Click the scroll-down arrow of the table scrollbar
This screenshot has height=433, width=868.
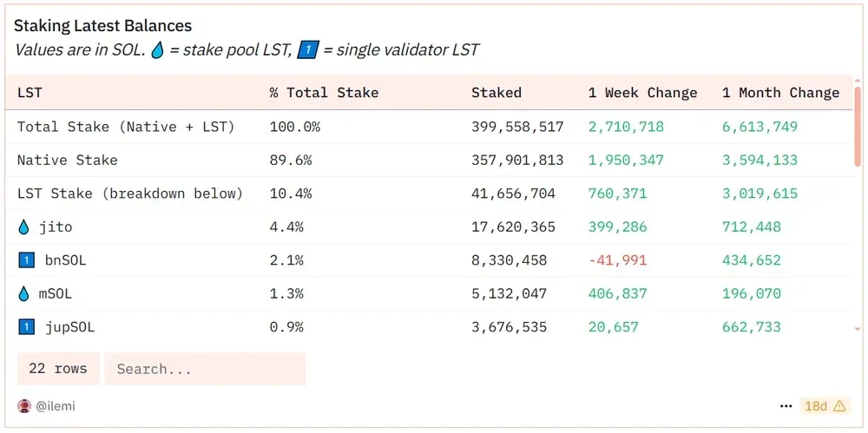click(858, 329)
